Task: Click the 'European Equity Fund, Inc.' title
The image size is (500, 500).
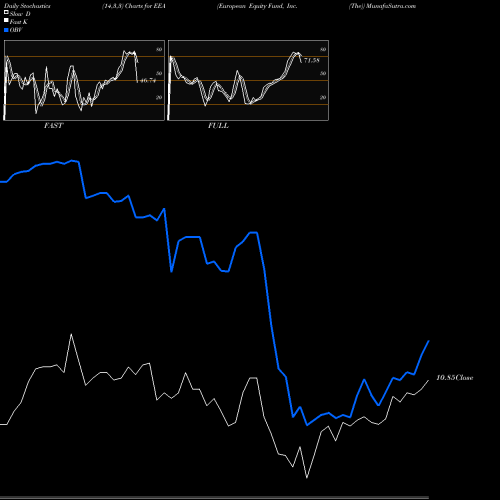Action: click(x=257, y=6)
